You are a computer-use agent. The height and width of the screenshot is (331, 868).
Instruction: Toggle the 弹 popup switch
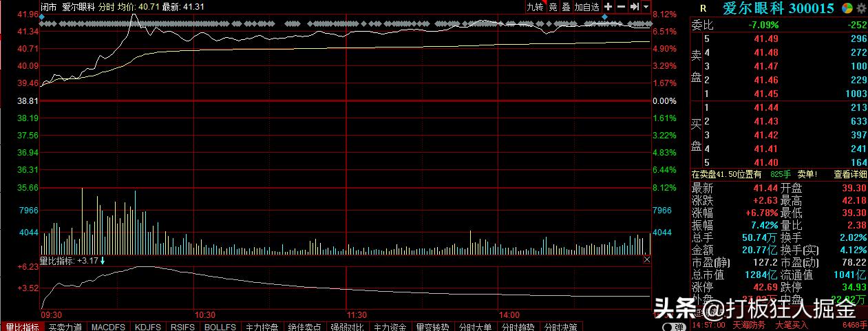[673, 327]
